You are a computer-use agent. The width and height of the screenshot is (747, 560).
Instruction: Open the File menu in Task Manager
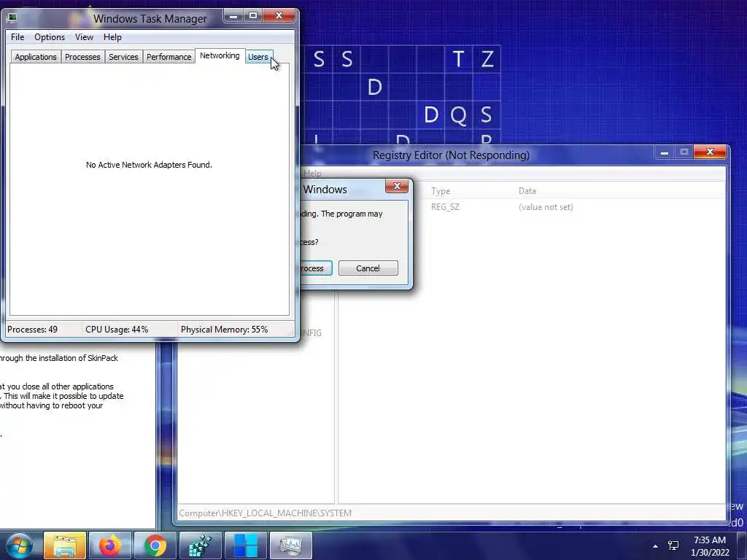(18, 37)
